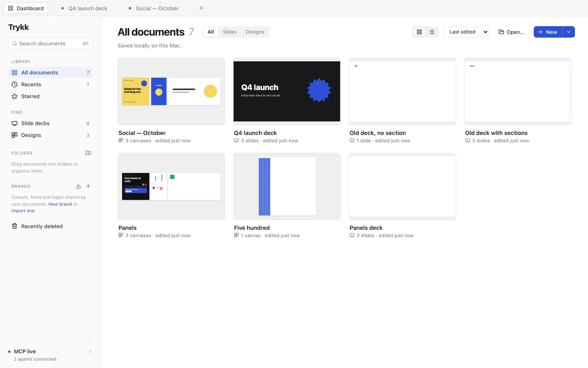588x368 pixels.
Task: Click the add brand plus icon
Action: tap(88, 186)
